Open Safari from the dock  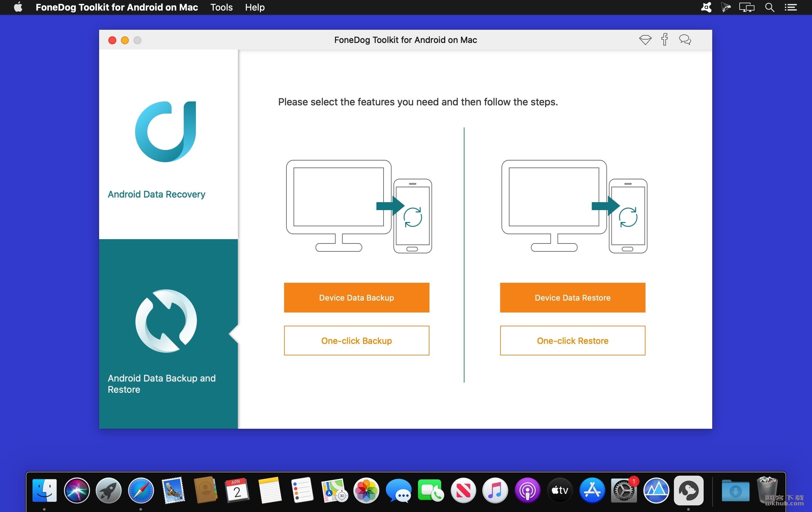point(141,490)
